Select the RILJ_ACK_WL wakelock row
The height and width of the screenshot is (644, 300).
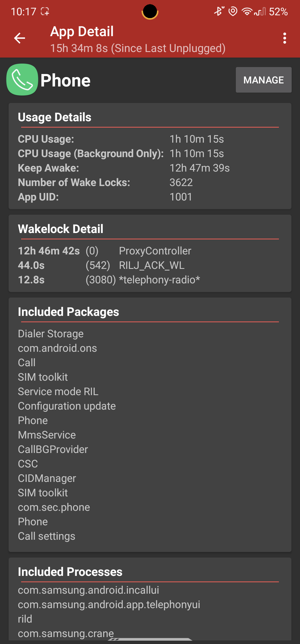[152, 265]
